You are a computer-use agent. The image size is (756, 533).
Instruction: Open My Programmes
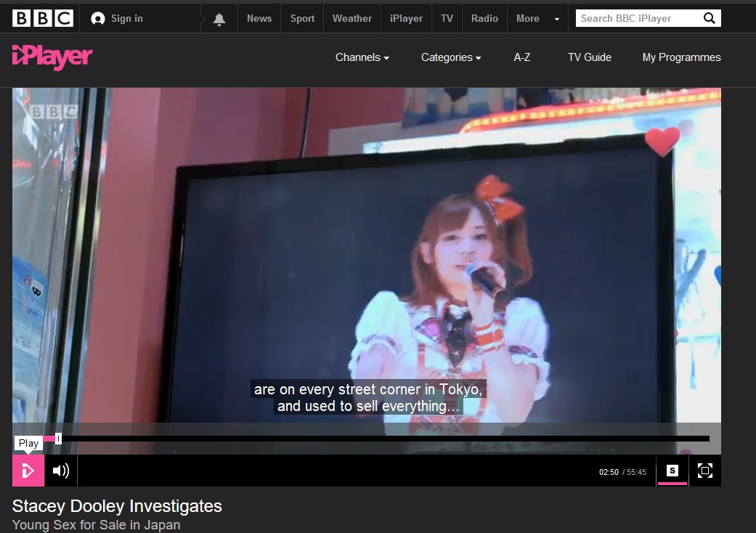681,57
